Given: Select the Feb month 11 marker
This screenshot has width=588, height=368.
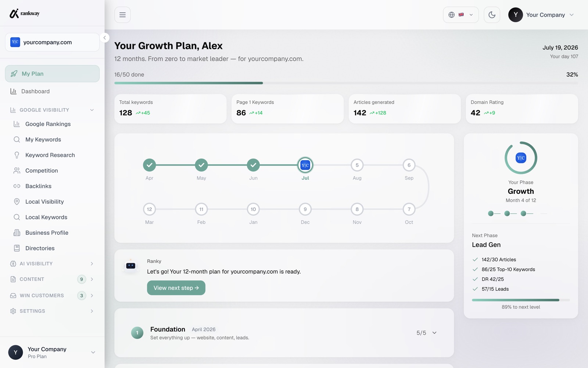Looking at the screenshot, I should tap(201, 209).
